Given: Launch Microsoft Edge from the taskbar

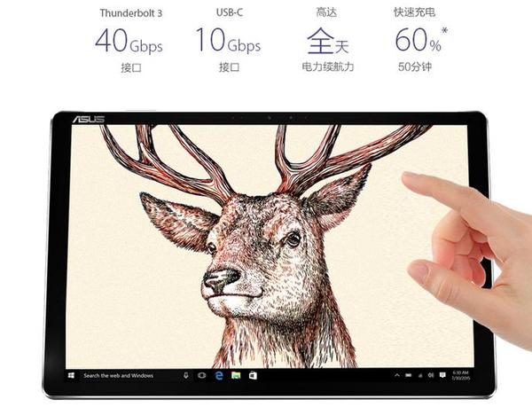Looking at the screenshot, I should pyautogui.click(x=219, y=375).
